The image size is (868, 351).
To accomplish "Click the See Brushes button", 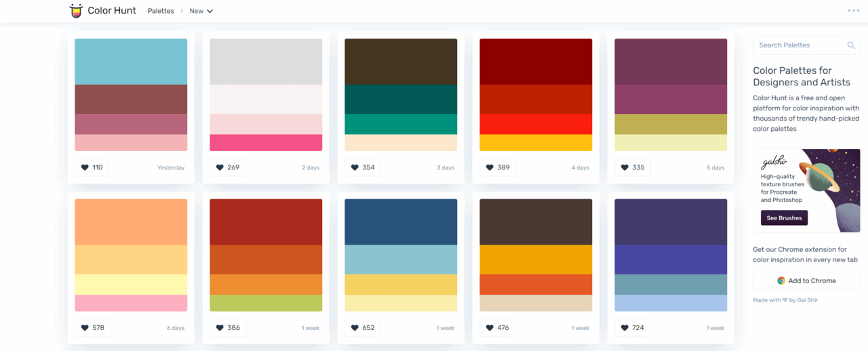I will point(784,218).
